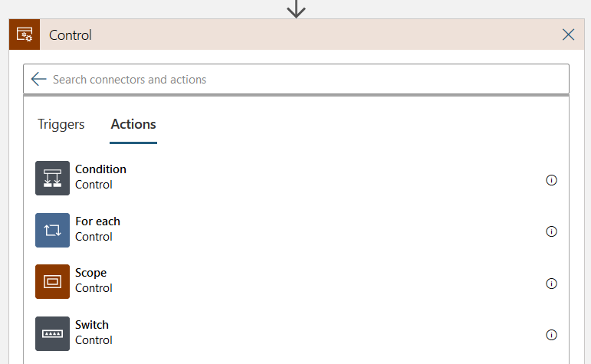Show info for the Condition action
Viewport: 591px width, 364px height.
pyautogui.click(x=551, y=180)
